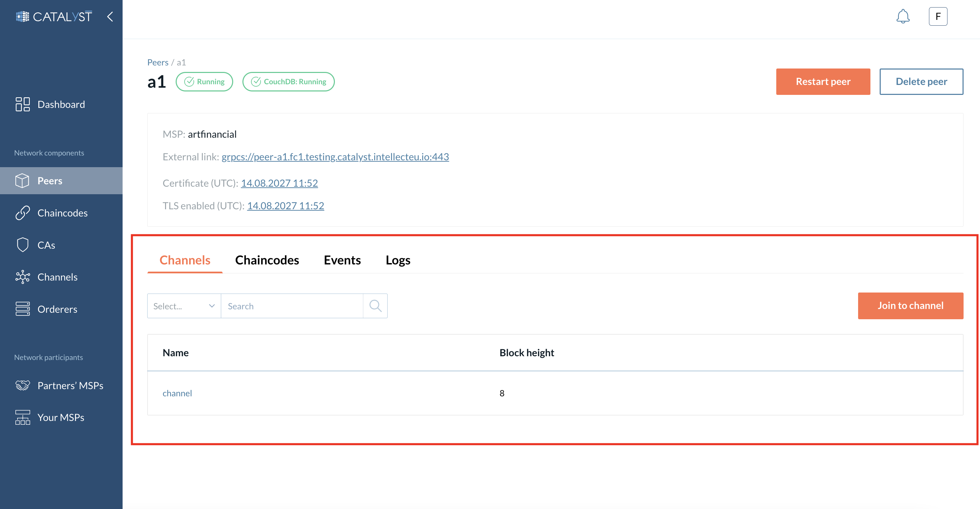The width and height of the screenshot is (980, 509).
Task: Collapse sidebar with the chevron arrow
Action: (x=110, y=17)
